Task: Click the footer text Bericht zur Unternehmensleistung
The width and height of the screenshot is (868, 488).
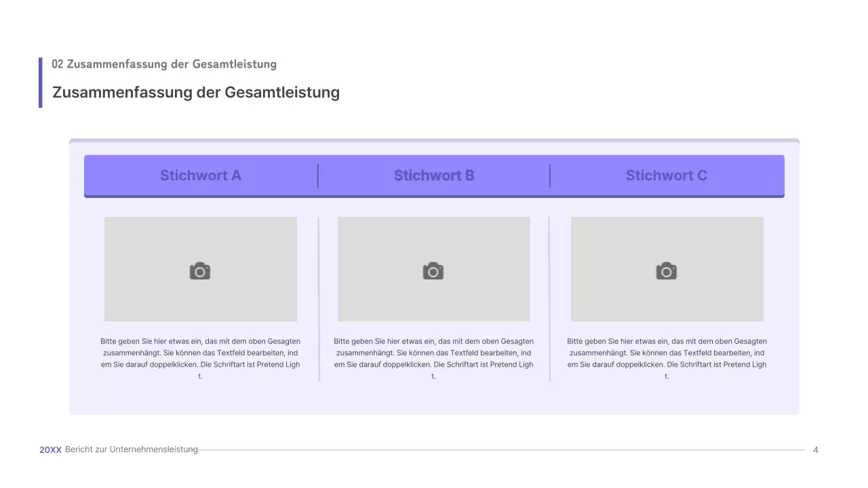Action: [131, 449]
